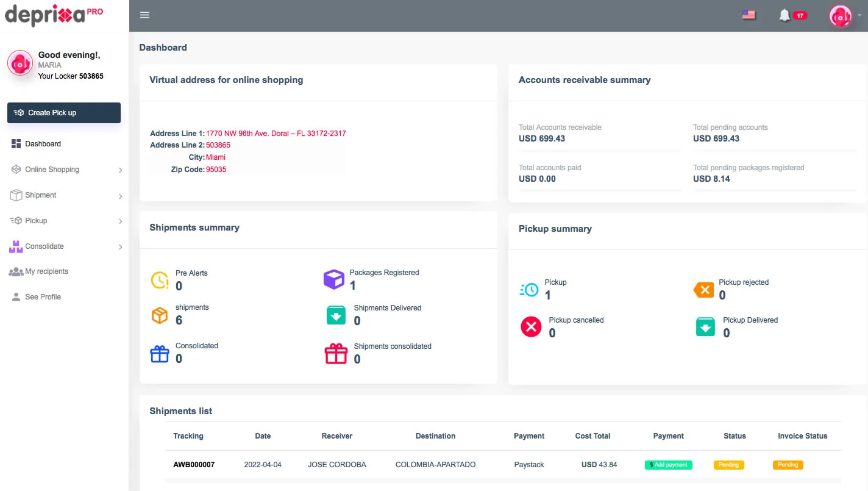Click the purple Packages Registered box icon

click(333, 279)
